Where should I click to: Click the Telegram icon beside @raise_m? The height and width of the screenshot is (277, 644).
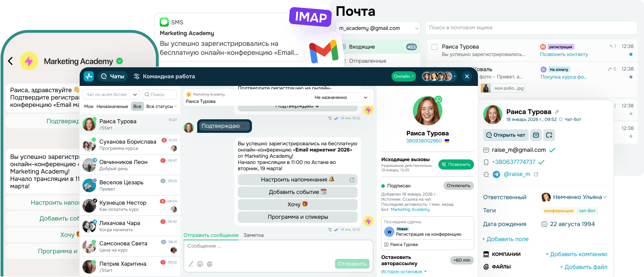[496, 174]
